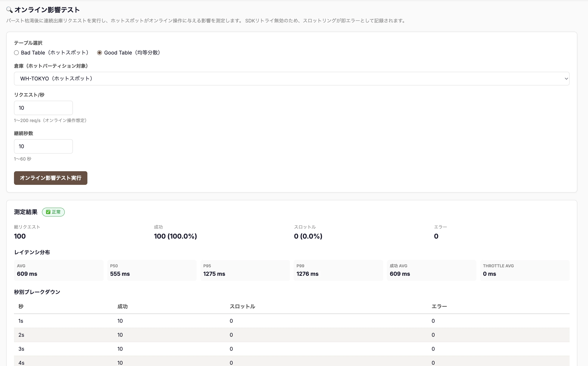
Task: Open the WH-TOKYO warehouse dropdown
Action: [291, 78]
